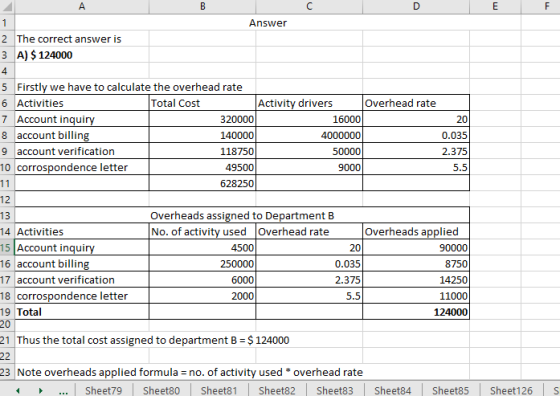This screenshot has width=560, height=396.
Task: Switch to the Sheet82 tab
Action: 277,391
